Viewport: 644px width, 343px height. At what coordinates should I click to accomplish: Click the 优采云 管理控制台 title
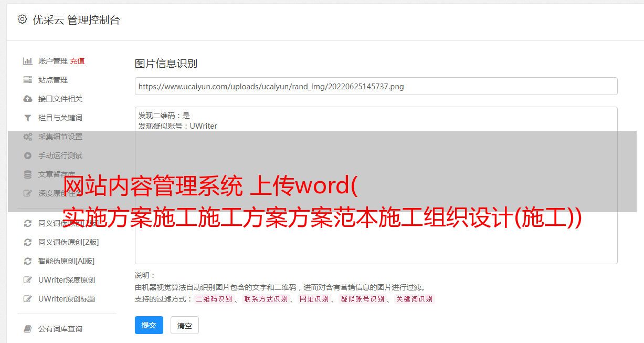point(76,20)
